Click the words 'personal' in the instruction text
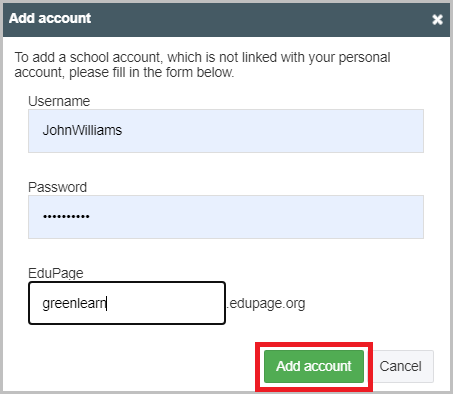 click(x=364, y=58)
